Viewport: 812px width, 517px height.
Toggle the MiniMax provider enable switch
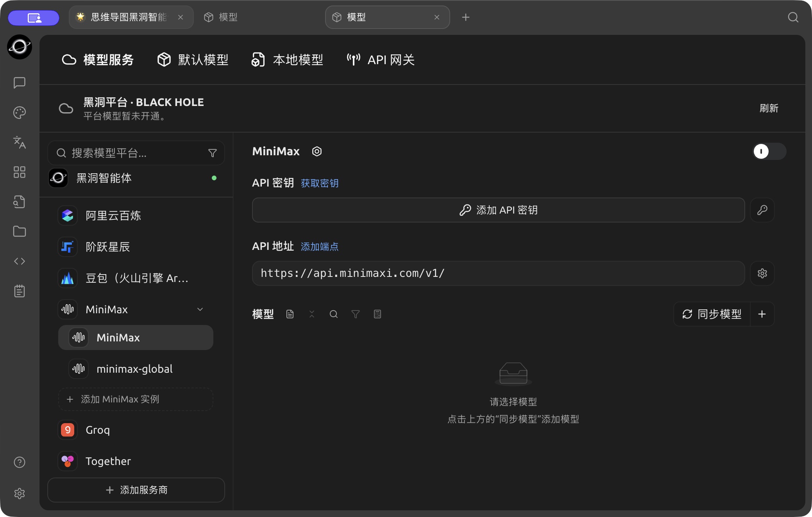click(769, 151)
